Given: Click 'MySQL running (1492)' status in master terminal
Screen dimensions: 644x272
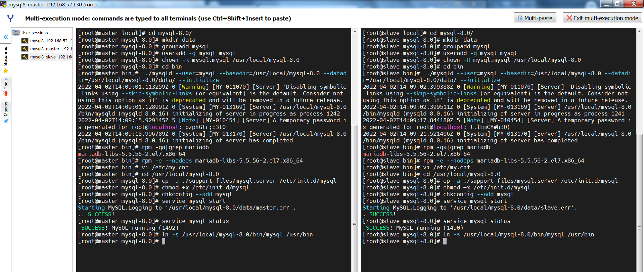Looking at the screenshot, I should (145, 228).
